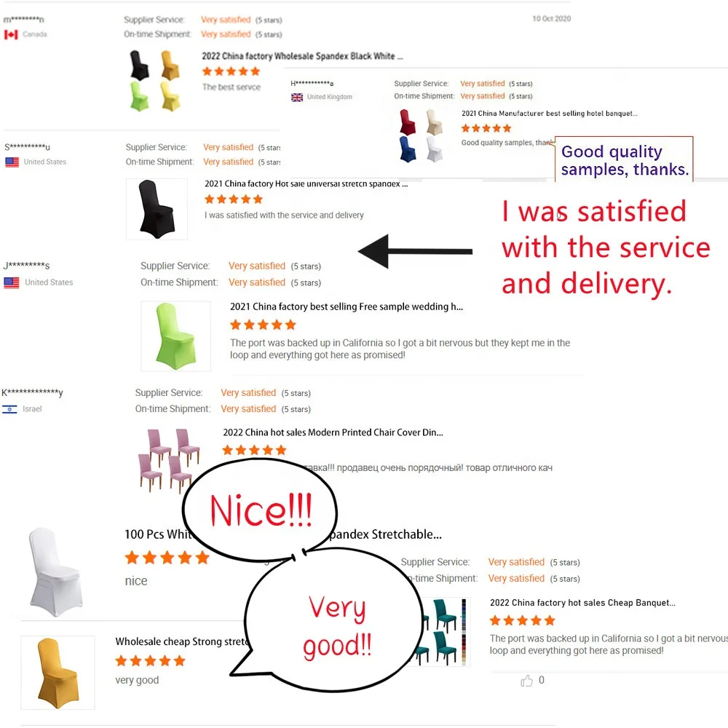Open yellow chair cover thumbnail

click(58, 673)
